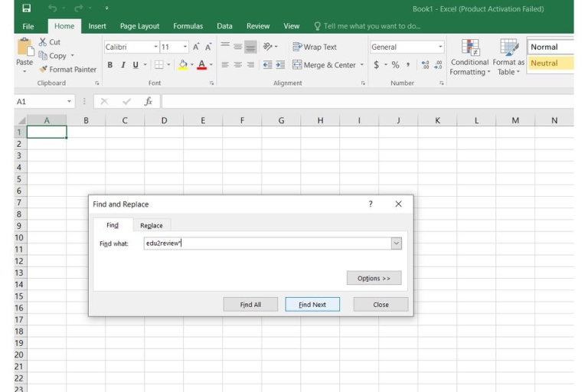Image resolution: width=588 pixels, height=392 pixels.
Task: Open the font size 11 dropdown
Action: click(x=185, y=47)
